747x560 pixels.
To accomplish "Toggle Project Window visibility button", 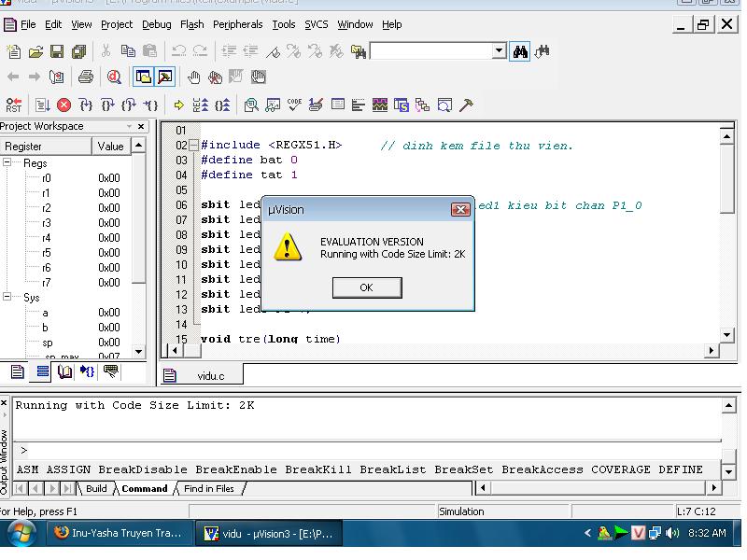I will [x=144, y=77].
